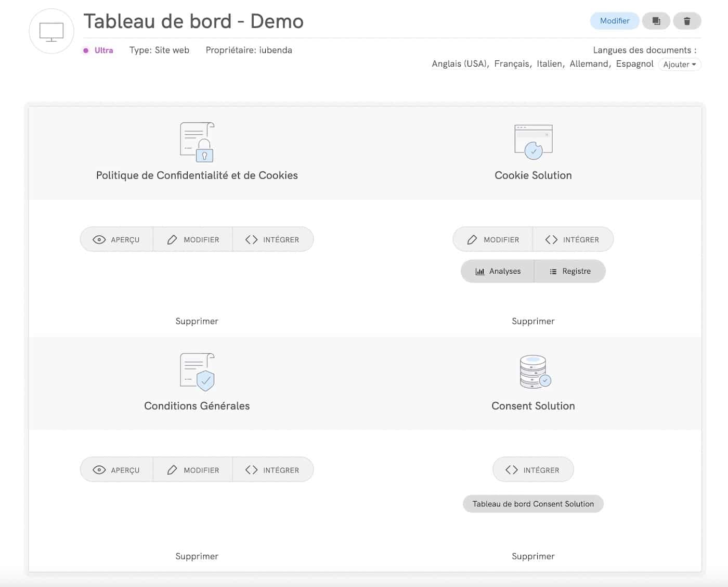Click Supprimer under Conditions Générales
This screenshot has height=587, width=728.
[x=197, y=556]
